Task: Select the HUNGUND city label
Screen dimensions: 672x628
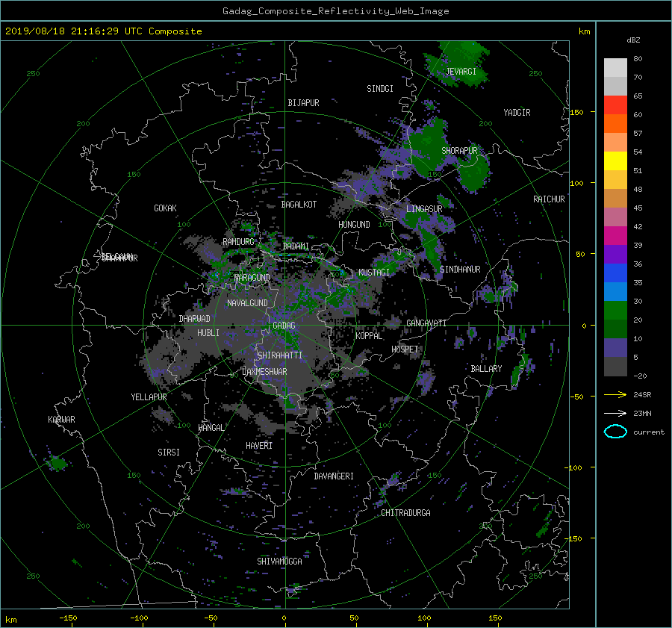Action: pos(354,224)
